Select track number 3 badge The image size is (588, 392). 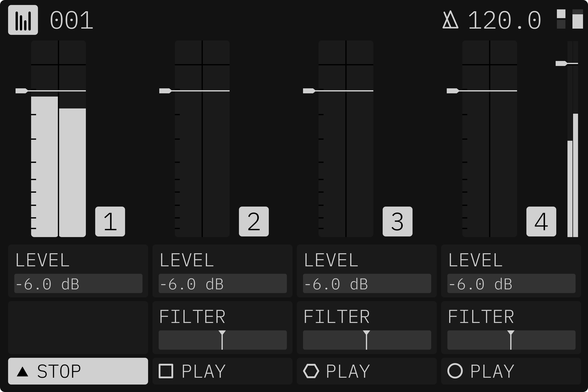coord(397,222)
